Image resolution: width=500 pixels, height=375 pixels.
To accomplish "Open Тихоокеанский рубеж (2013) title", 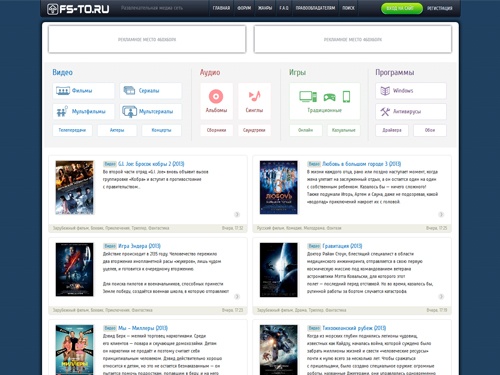I will (354, 328).
